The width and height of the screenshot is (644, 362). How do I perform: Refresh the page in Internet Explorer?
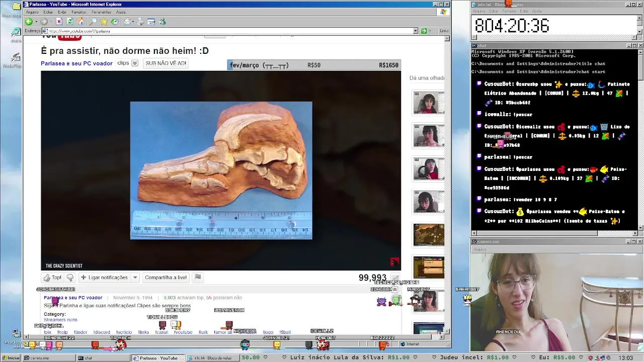pyautogui.click(x=70, y=22)
